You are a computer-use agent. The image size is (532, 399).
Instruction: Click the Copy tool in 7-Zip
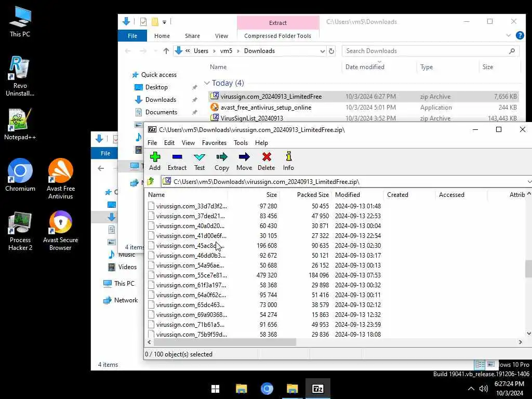(x=221, y=161)
